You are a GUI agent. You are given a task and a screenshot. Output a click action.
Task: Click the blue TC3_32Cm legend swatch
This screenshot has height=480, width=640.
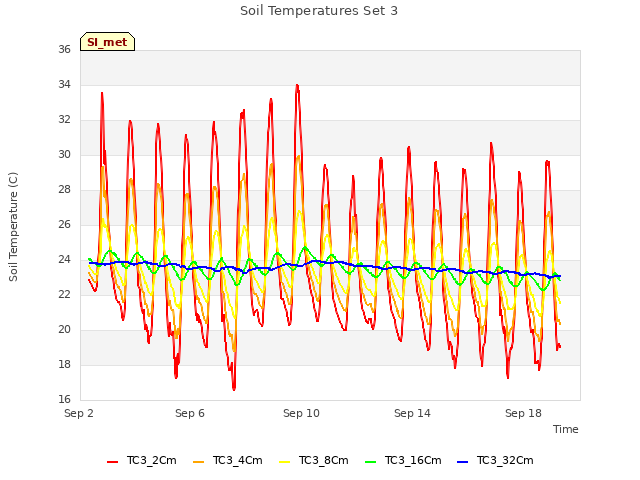462,462
